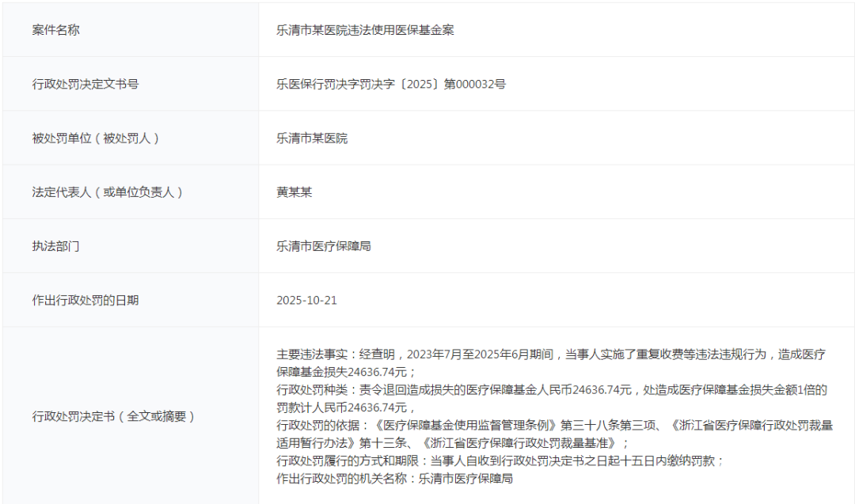Image resolution: width=855 pixels, height=504 pixels.
Task: Select enforcement department value '乐清市医疗保障局'
Action: tap(324, 246)
